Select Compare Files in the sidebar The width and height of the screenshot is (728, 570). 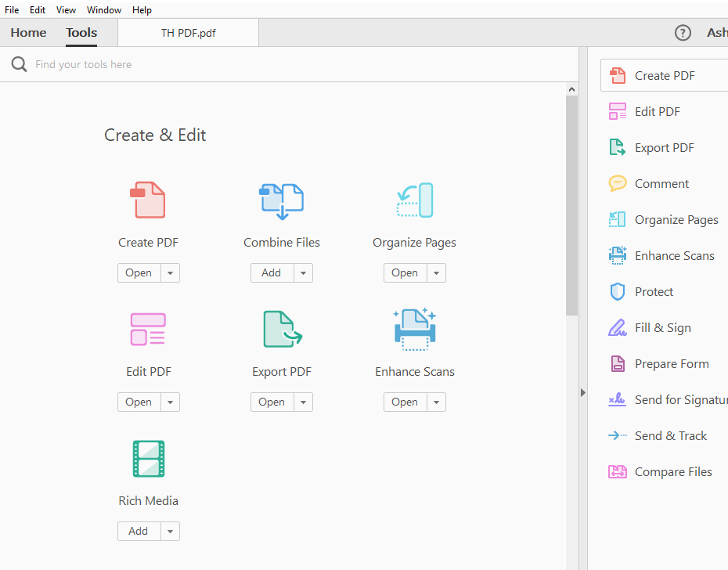672,471
